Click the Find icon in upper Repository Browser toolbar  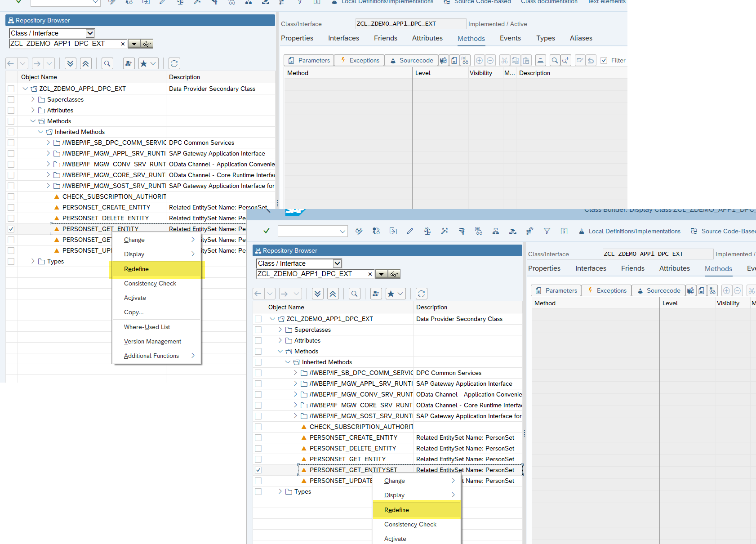[x=107, y=63]
